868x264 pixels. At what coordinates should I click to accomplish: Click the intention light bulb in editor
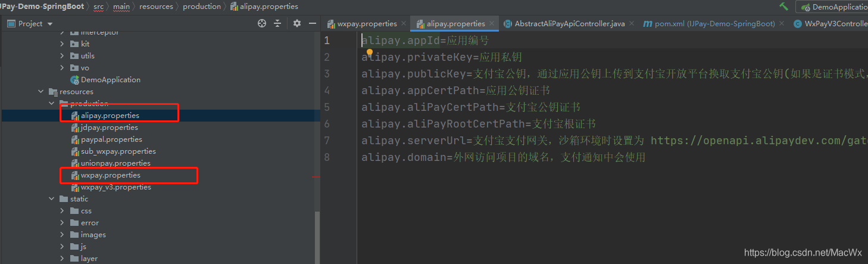pyautogui.click(x=369, y=54)
